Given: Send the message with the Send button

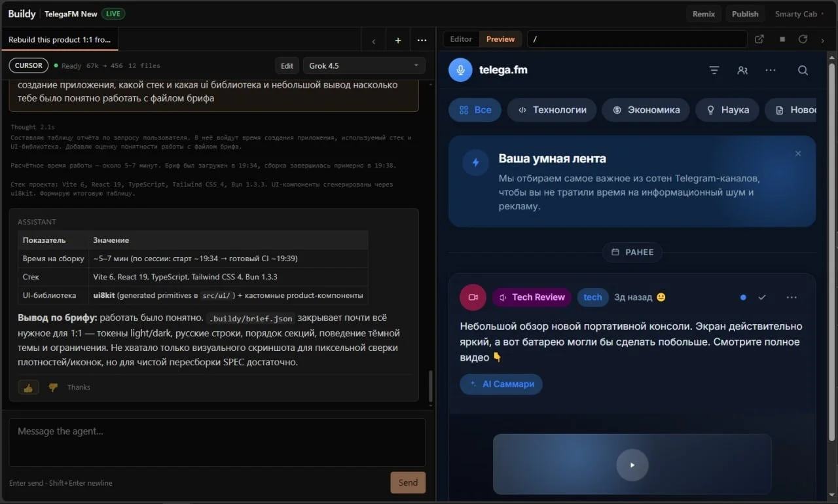Looking at the screenshot, I should (408, 482).
